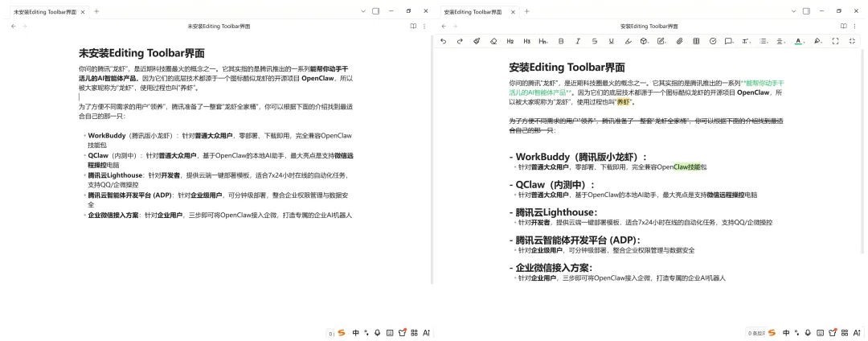Viewport: 868px width, 341px height.
Task: Click the Ai button in right IME bar
Action: (x=857, y=333)
